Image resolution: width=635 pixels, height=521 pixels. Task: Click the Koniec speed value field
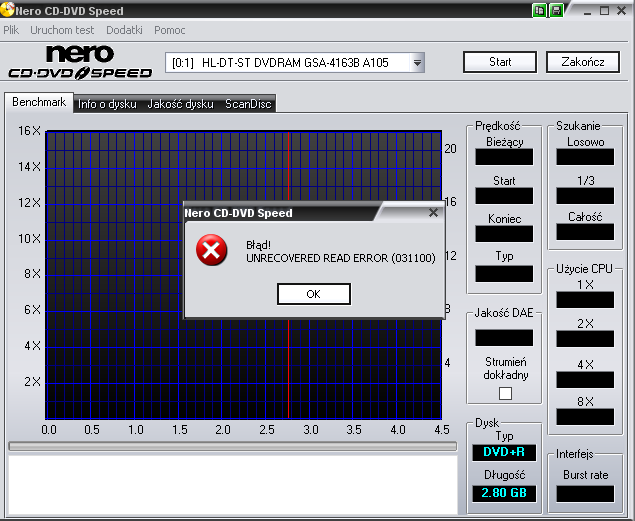tap(504, 234)
